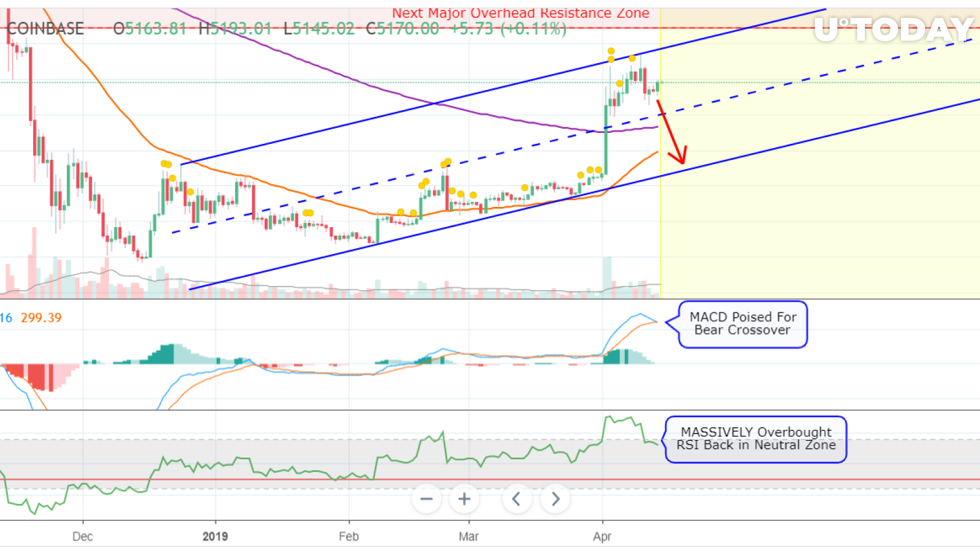Click the pan right arrow button
Viewport: 980px width, 551px height.
coord(555,499)
